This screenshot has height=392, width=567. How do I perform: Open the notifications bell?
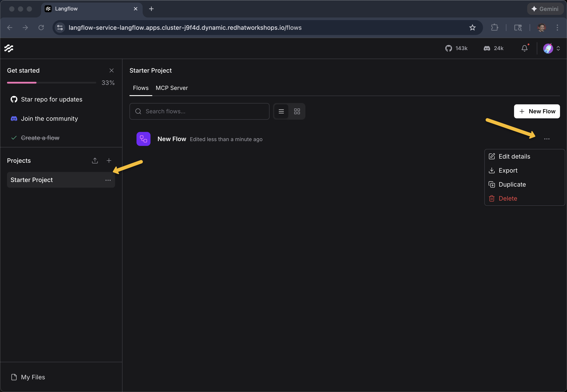click(524, 48)
